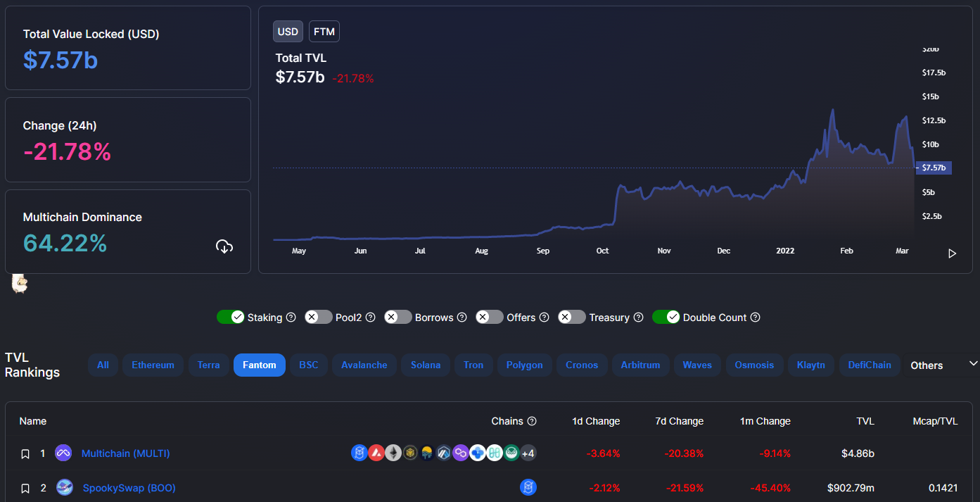Show the +4 more chains for Multichain

[528, 453]
